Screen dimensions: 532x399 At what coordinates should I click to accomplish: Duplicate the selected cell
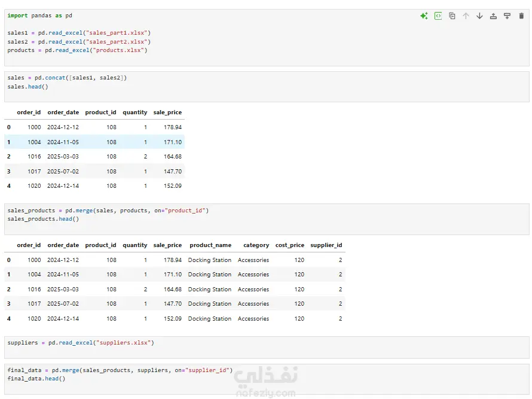(452, 16)
